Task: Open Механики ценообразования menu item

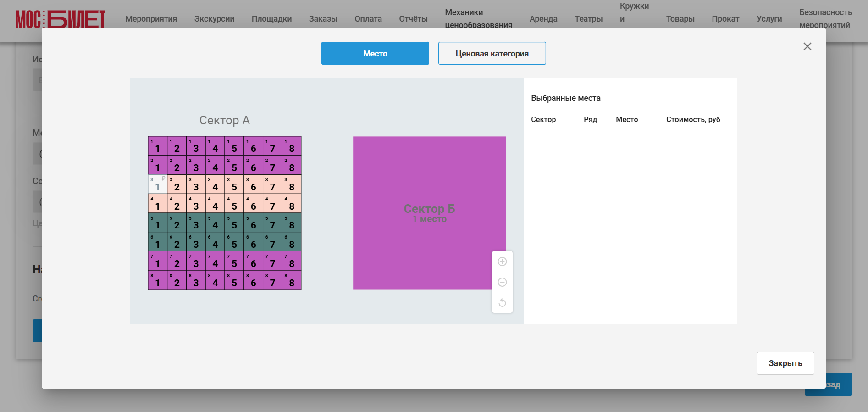Action: [478, 19]
